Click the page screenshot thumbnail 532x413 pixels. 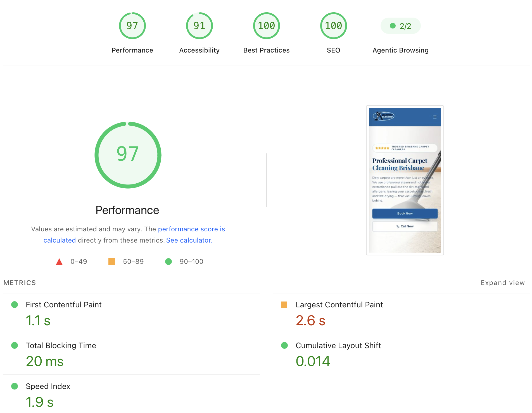(x=405, y=180)
